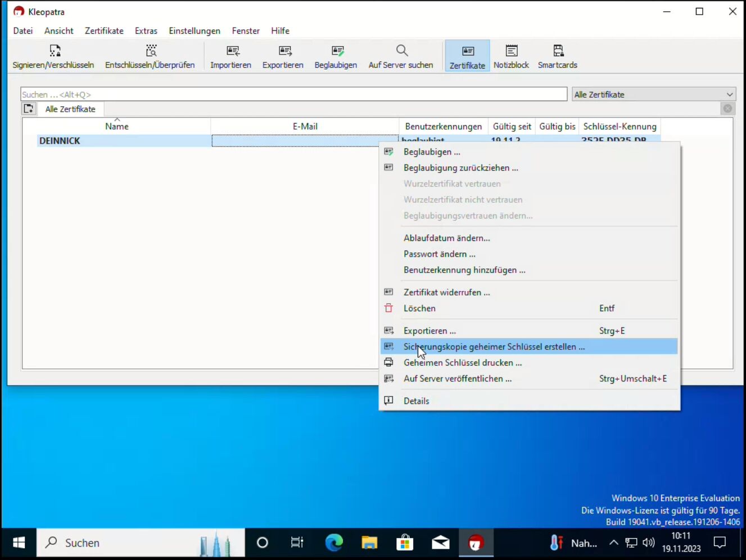This screenshot has width=746, height=560.
Task: Select the Exportieren toolbar icon
Action: pyautogui.click(x=283, y=56)
